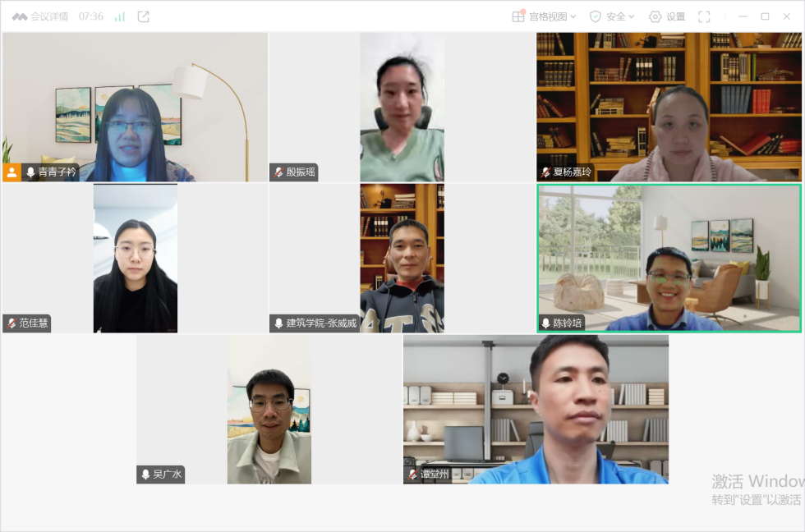The height and width of the screenshot is (532, 805).
Task: Open 设置 settings
Action: [x=667, y=16]
